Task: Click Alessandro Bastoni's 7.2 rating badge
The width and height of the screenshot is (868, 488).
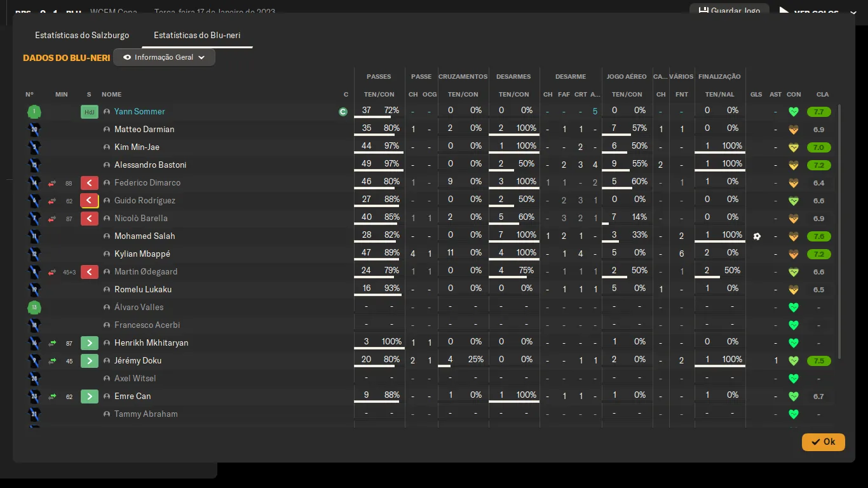Action: (x=818, y=165)
